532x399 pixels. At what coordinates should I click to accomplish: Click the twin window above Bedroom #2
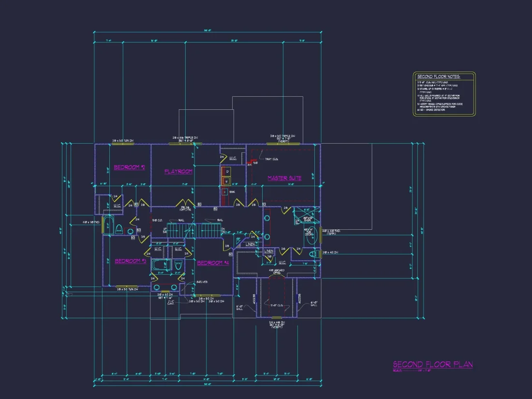(122, 144)
